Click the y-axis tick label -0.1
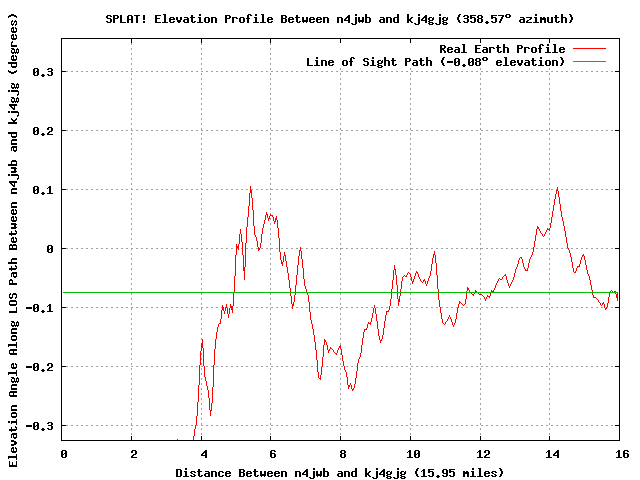 tap(40, 308)
